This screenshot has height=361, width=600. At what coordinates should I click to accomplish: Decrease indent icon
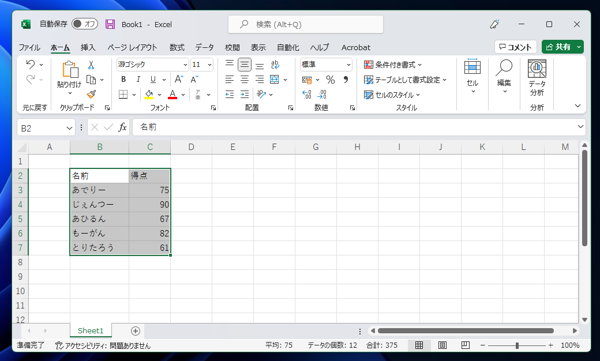[230, 94]
